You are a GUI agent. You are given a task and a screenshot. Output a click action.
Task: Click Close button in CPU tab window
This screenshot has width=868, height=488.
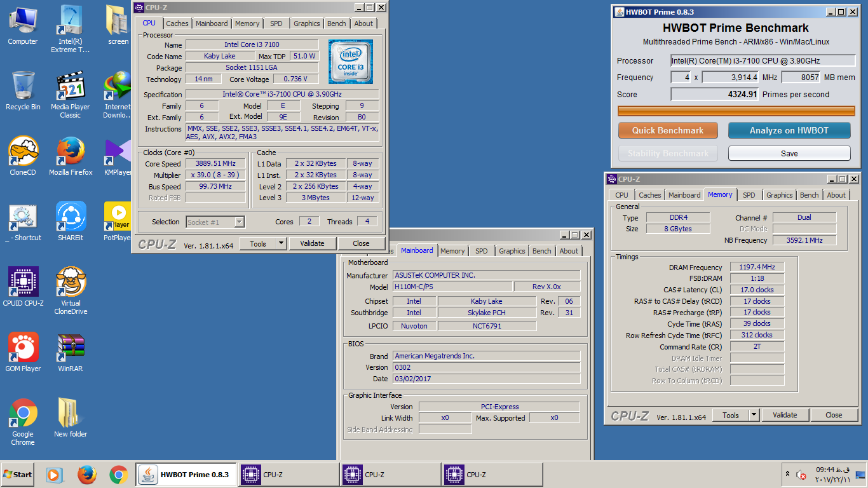click(x=361, y=243)
